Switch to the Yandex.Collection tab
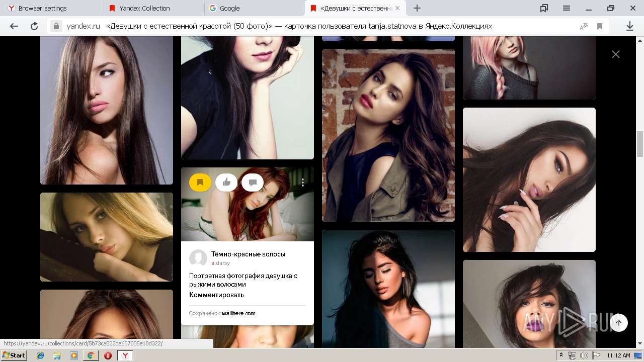Screen dimensions: 644x362 tap(154, 8)
